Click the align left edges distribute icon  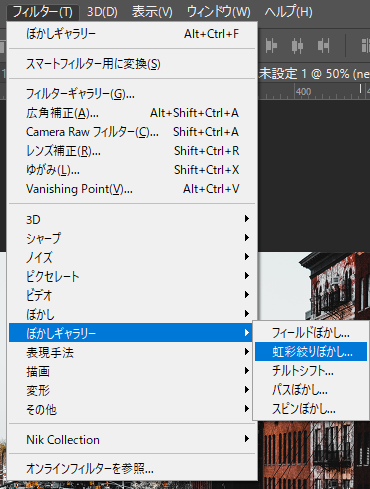pos(271,45)
